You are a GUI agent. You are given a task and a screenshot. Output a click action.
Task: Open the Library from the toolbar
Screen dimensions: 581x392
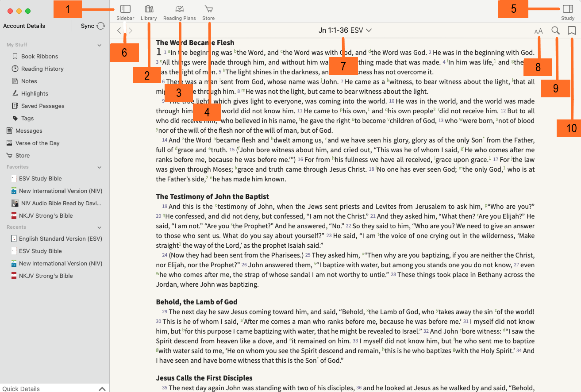tap(149, 12)
